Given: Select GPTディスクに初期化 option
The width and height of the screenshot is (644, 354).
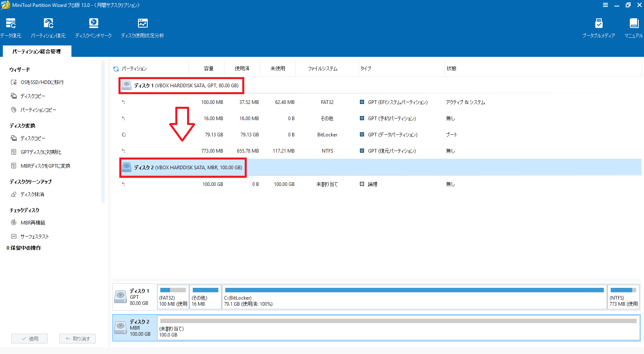Looking at the screenshot, I should [x=36, y=152].
